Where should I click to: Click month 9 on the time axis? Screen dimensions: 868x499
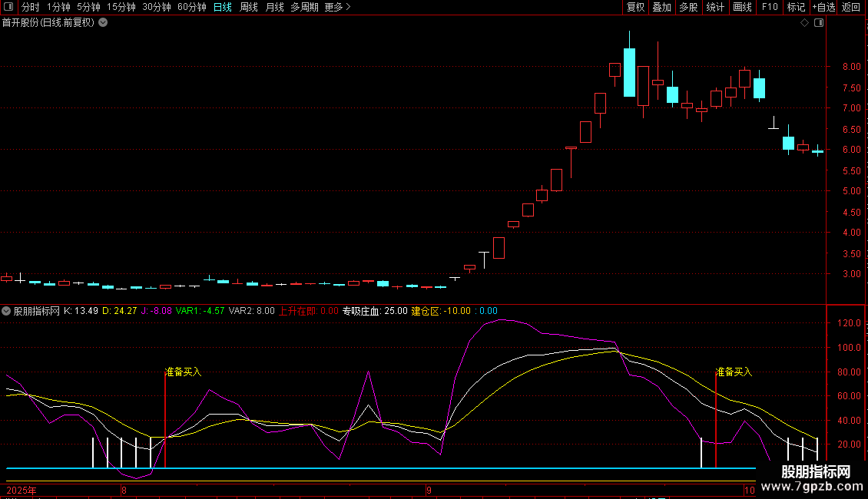pos(429,490)
